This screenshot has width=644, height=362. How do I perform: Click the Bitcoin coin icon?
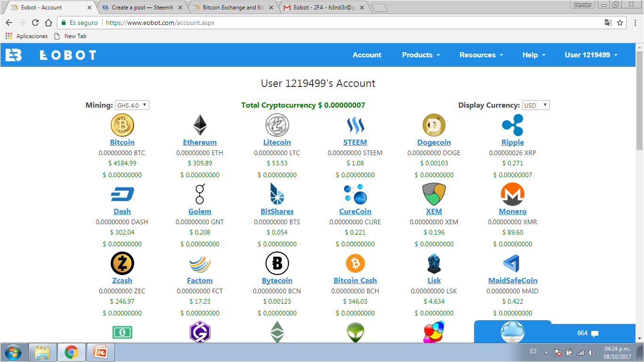[122, 125]
